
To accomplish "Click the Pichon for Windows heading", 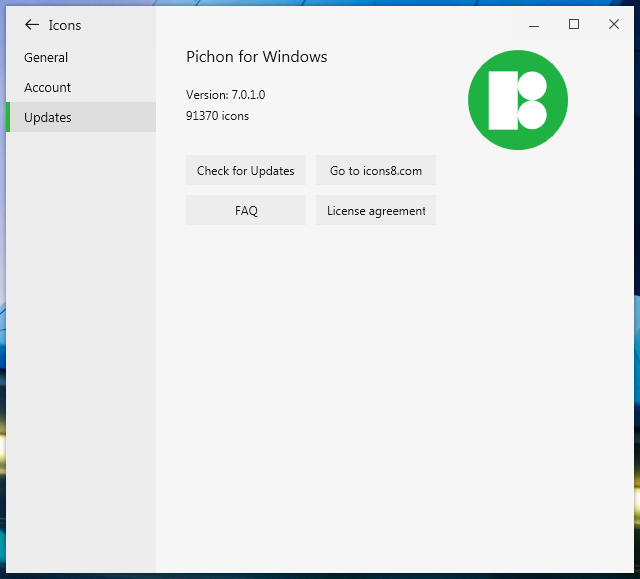I will [257, 57].
